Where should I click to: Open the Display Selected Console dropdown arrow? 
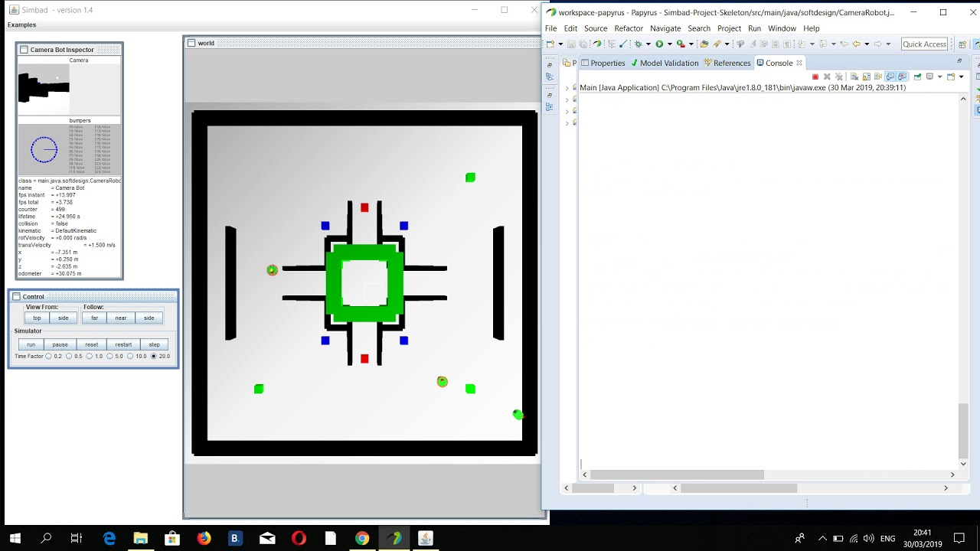(939, 77)
